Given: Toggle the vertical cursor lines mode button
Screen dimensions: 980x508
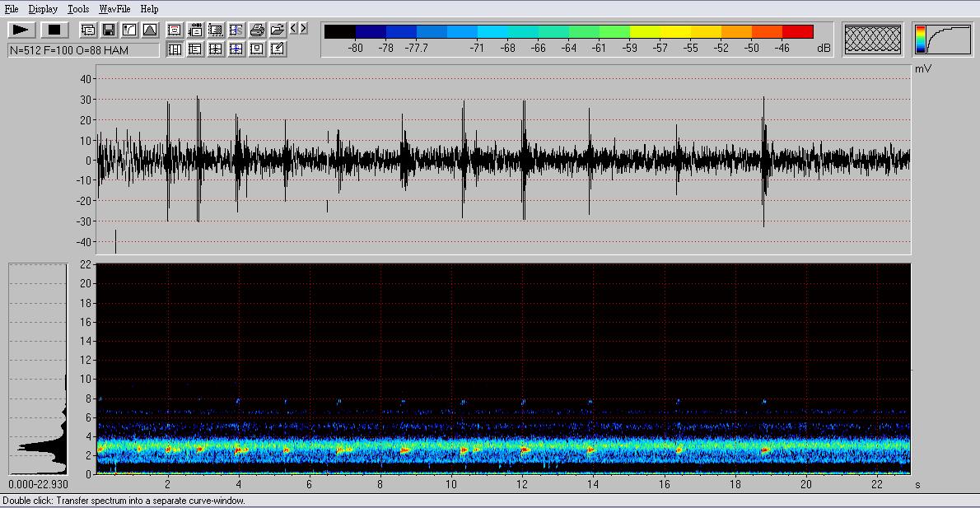Looking at the screenshot, I should (175, 49).
